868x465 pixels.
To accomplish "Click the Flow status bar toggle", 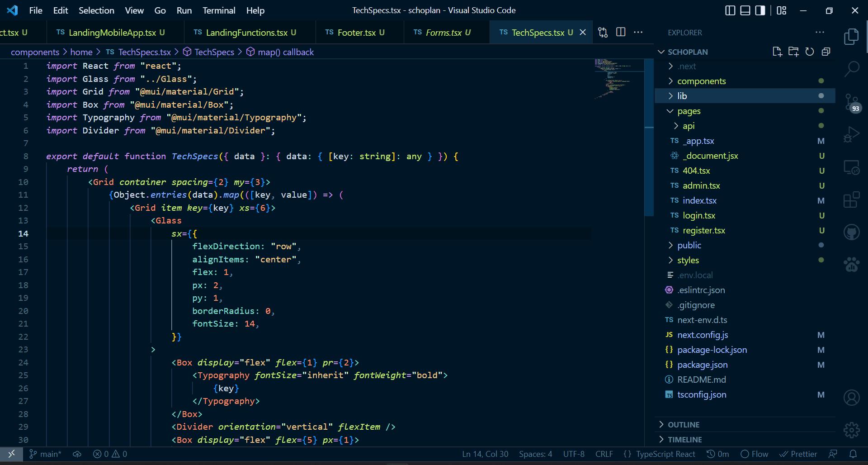I will click(755, 454).
